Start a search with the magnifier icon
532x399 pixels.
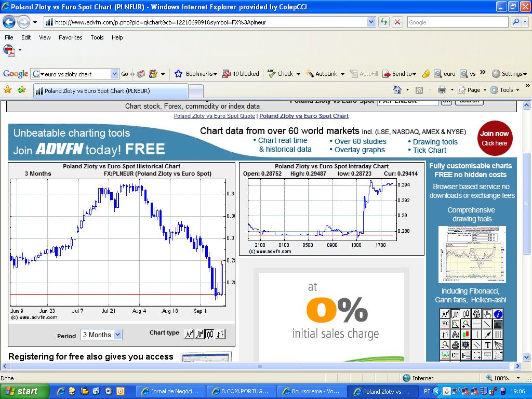pos(516,22)
